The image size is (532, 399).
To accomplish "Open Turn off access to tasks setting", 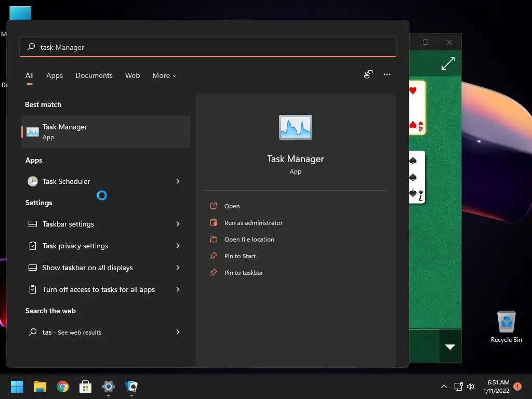I will pos(105,289).
